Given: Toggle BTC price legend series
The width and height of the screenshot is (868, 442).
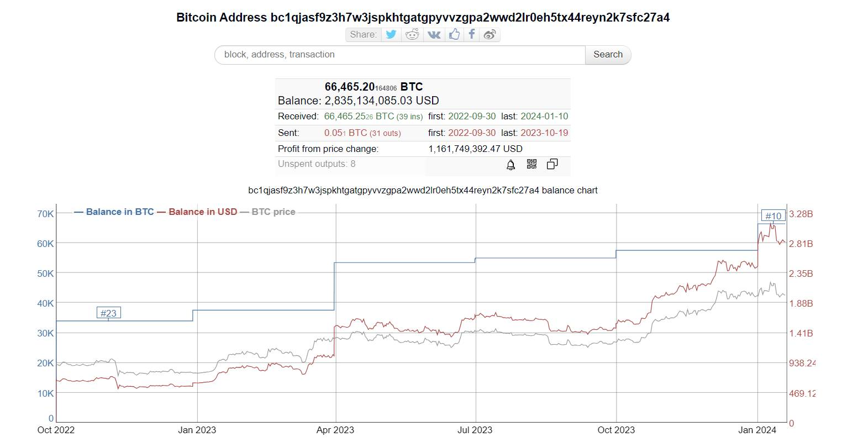Looking at the screenshot, I should [x=267, y=212].
